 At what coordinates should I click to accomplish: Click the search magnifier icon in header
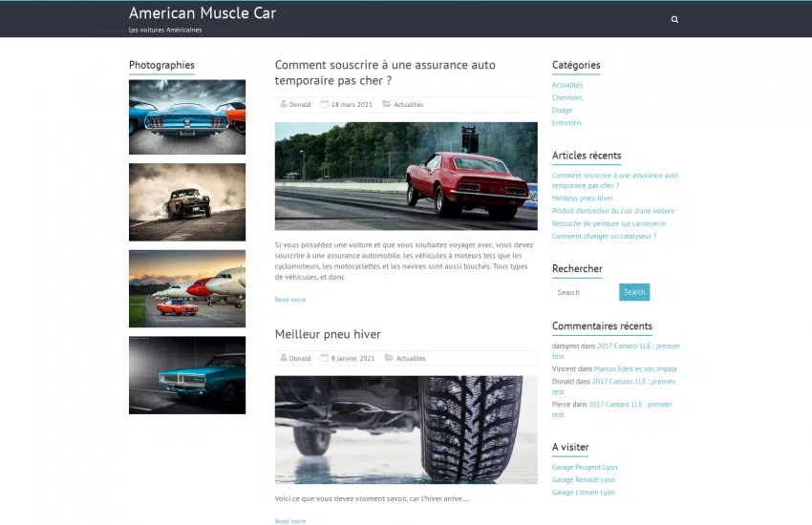pos(674,19)
